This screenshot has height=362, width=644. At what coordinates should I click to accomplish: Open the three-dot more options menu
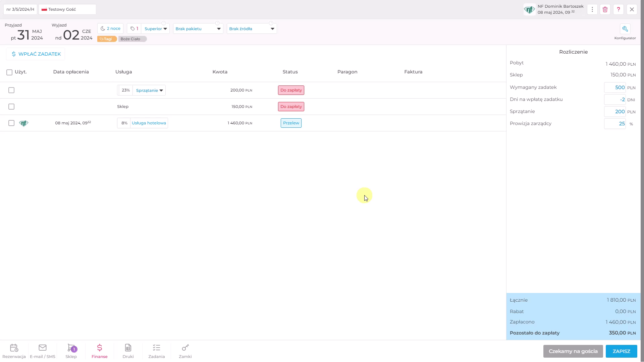coord(592,9)
